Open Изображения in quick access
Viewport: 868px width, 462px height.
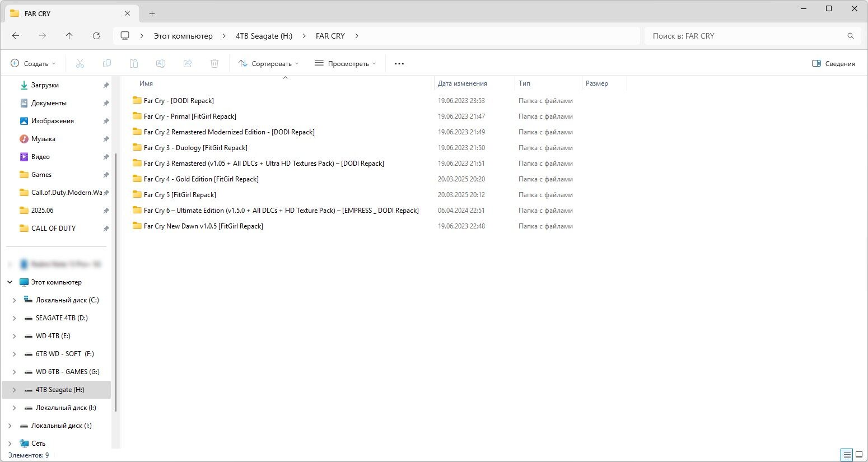click(x=52, y=121)
